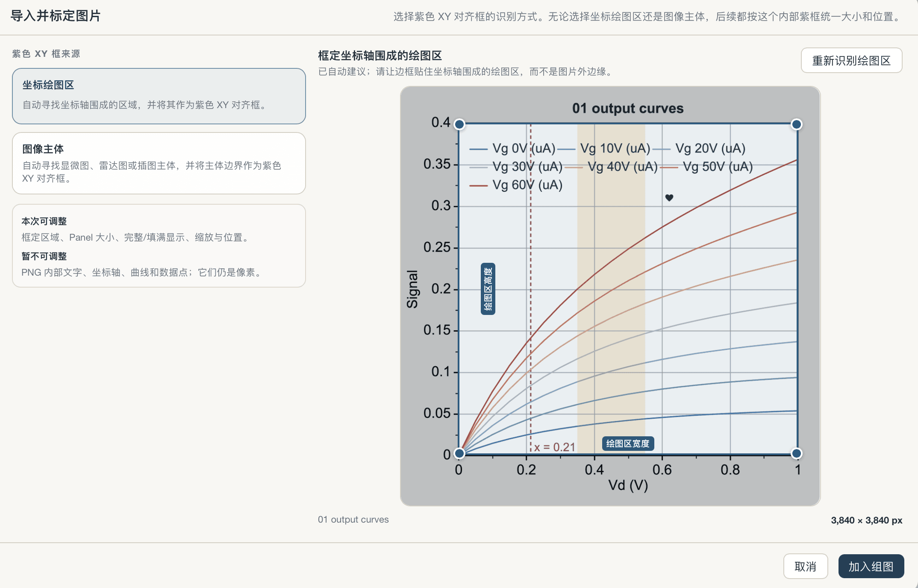918x588 pixels.
Task: Grab the top-right plot frame corner handle
Action: pyautogui.click(x=797, y=124)
